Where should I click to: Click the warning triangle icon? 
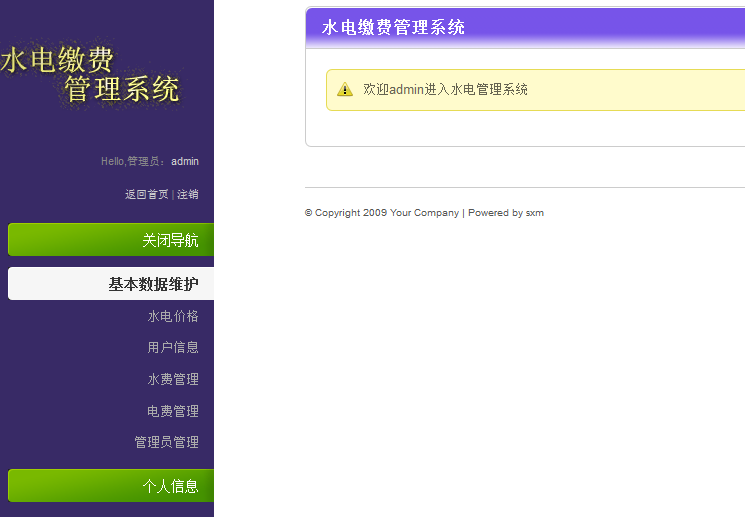345,89
